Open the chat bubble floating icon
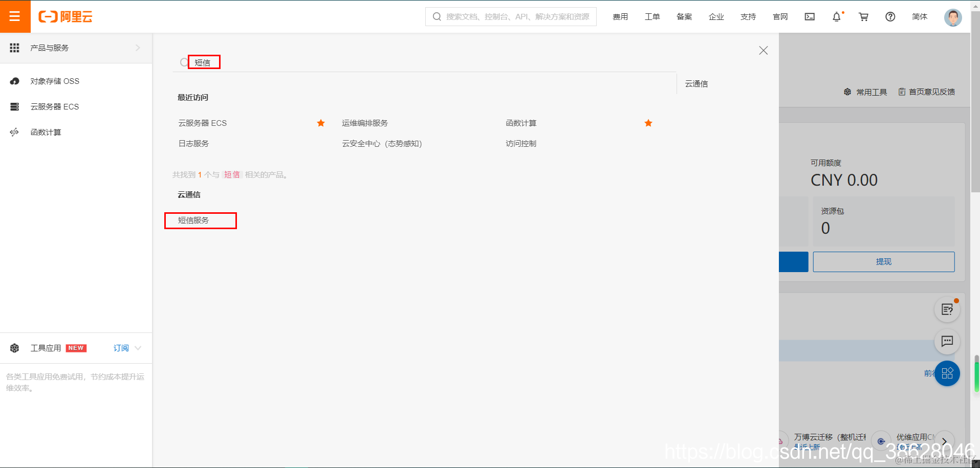Image resolution: width=980 pixels, height=468 pixels. [x=947, y=341]
